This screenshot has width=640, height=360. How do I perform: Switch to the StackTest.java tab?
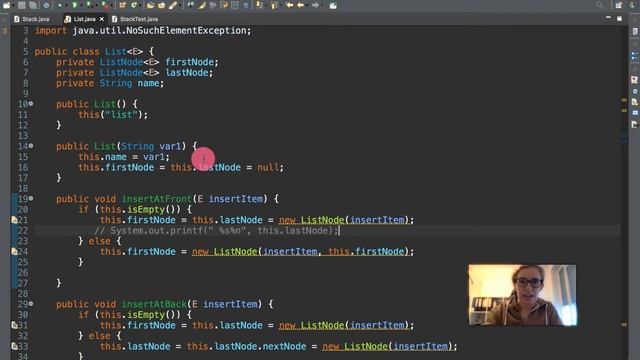pos(135,19)
